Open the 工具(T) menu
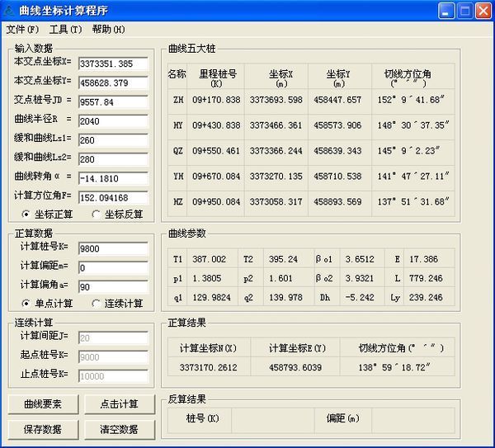Screen dimensions: 495x448 pos(65,30)
